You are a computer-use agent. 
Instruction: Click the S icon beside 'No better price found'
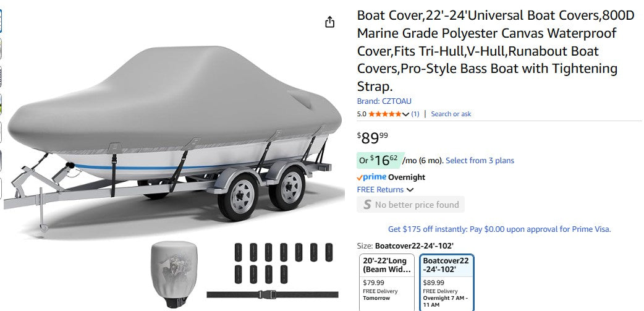pos(367,205)
